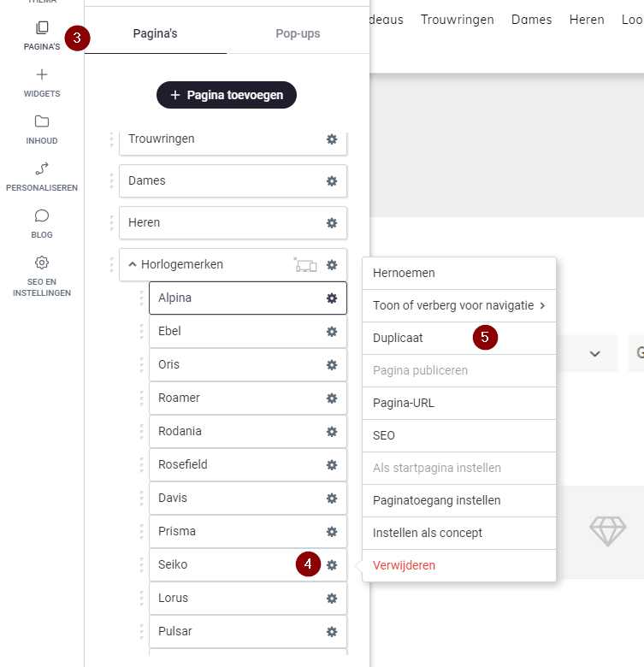Open SEO en Instellingen gear icon

click(42, 263)
